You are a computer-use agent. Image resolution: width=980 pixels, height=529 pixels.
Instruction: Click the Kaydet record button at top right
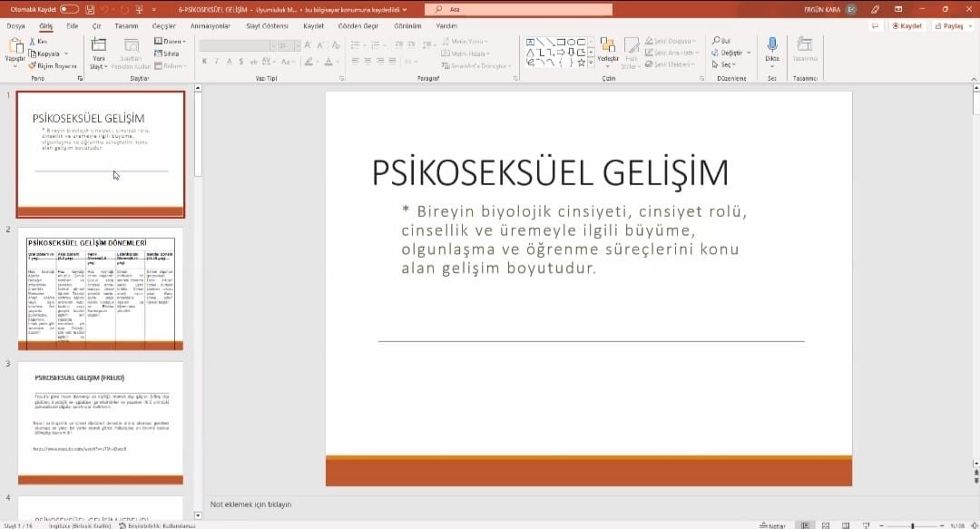click(x=906, y=26)
